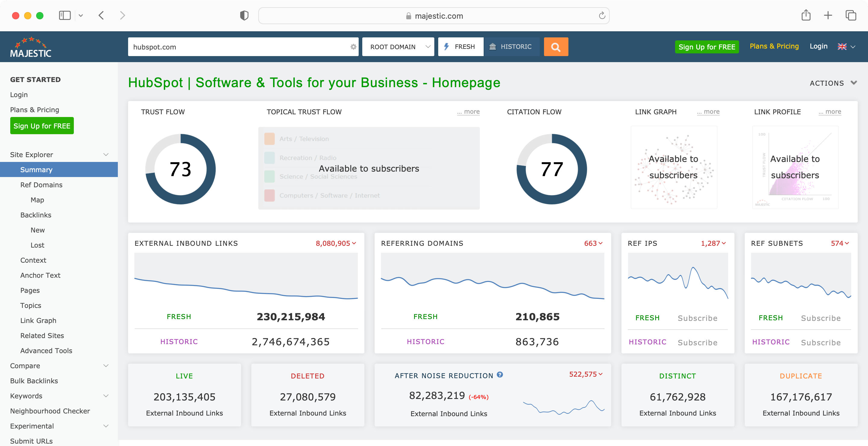Expand the ACTIONS menu
This screenshot has width=868, height=446.
pyautogui.click(x=833, y=83)
